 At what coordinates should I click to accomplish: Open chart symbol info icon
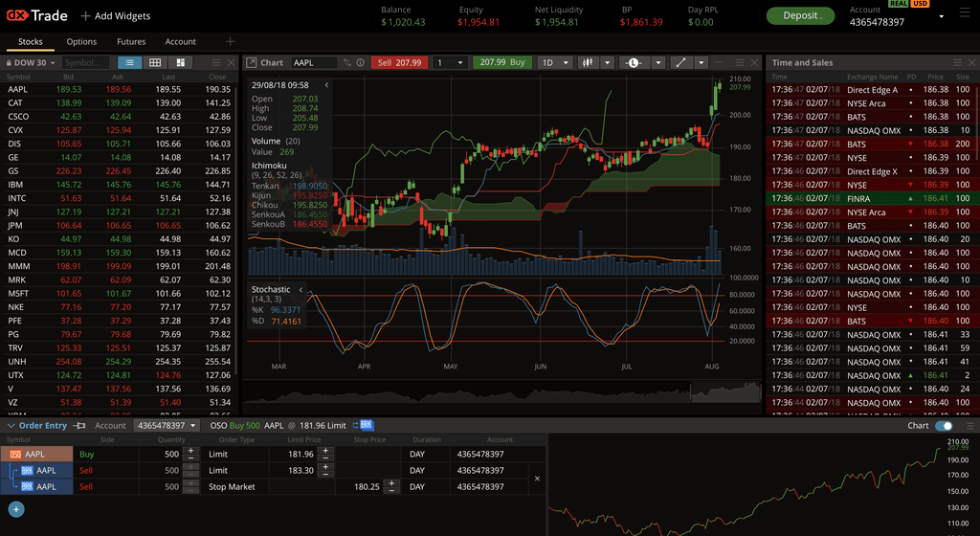tap(360, 62)
